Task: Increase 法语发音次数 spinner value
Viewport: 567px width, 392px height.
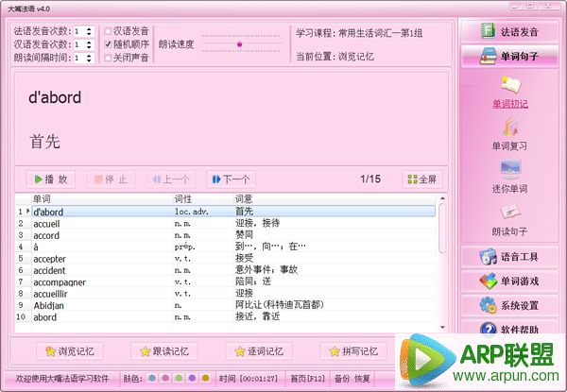Action: coord(90,28)
